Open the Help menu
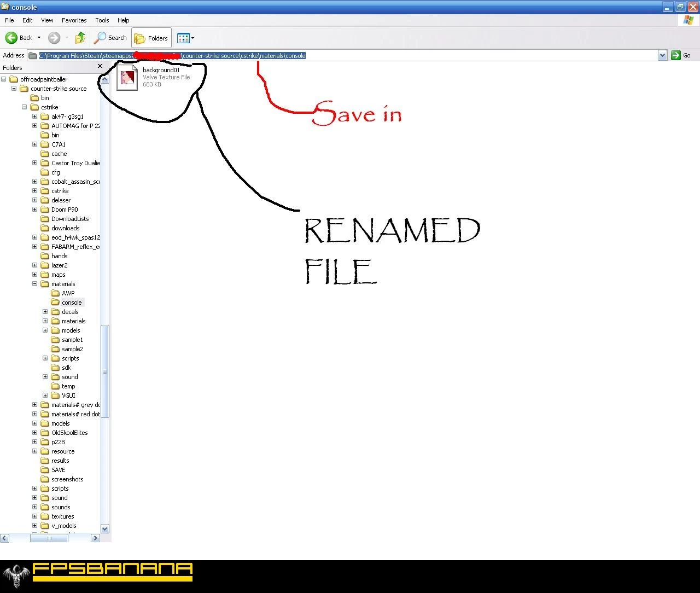 point(124,20)
